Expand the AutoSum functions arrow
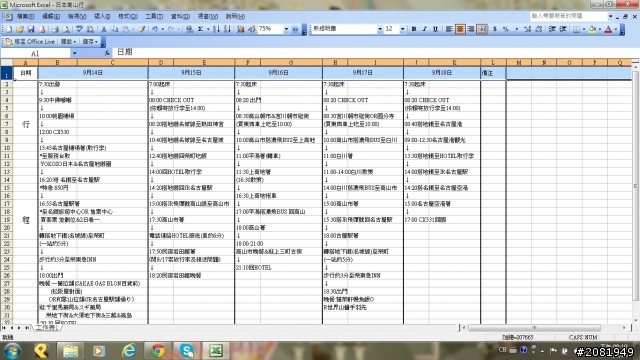Image resolution: width=640 pixels, height=360 pixels. pos(208,29)
